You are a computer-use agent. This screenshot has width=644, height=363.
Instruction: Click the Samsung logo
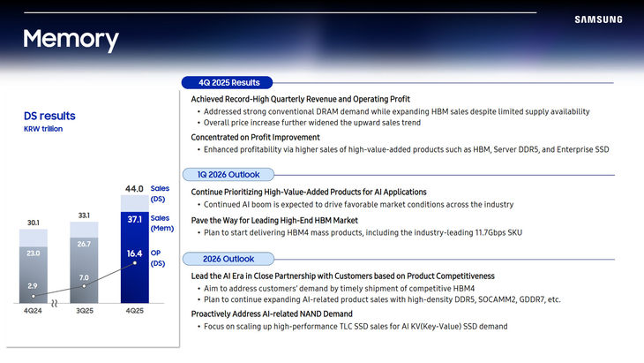pyautogui.click(x=597, y=19)
